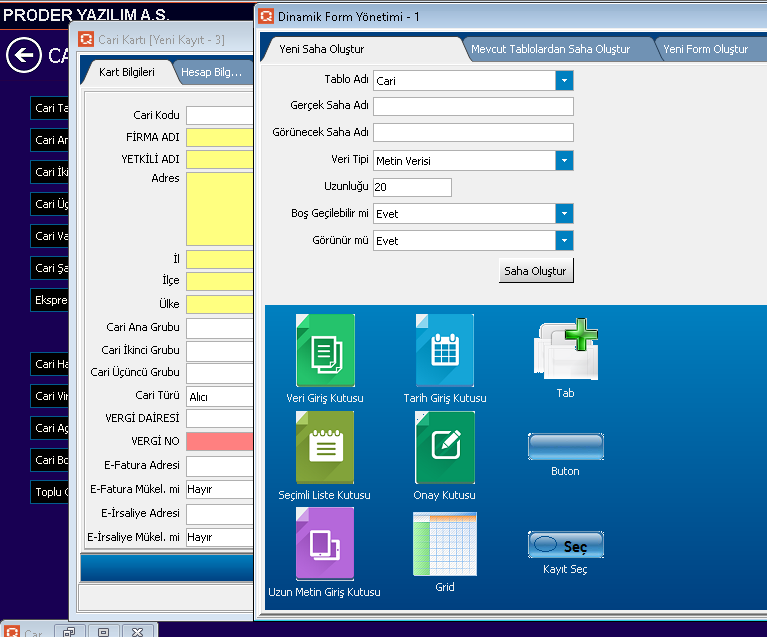Switch to Mevcut Tablolardan Saha Oluştur tab
This screenshot has width=767, height=637.
(550, 49)
